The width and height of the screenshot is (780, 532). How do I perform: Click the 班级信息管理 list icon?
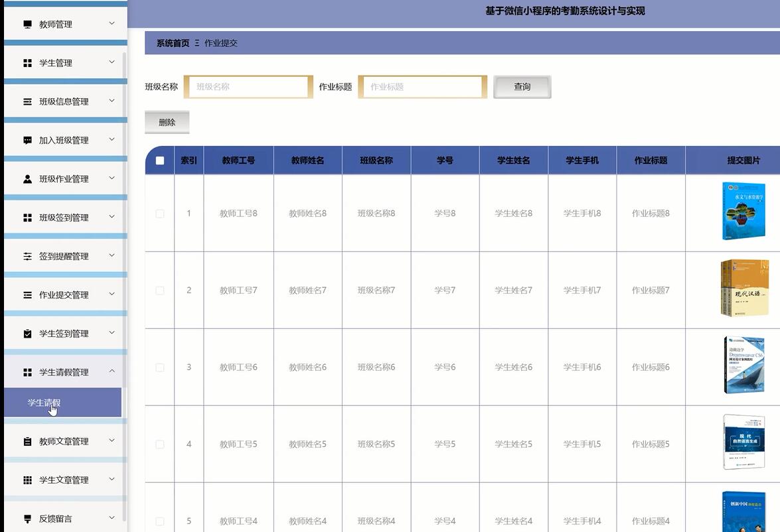point(27,101)
